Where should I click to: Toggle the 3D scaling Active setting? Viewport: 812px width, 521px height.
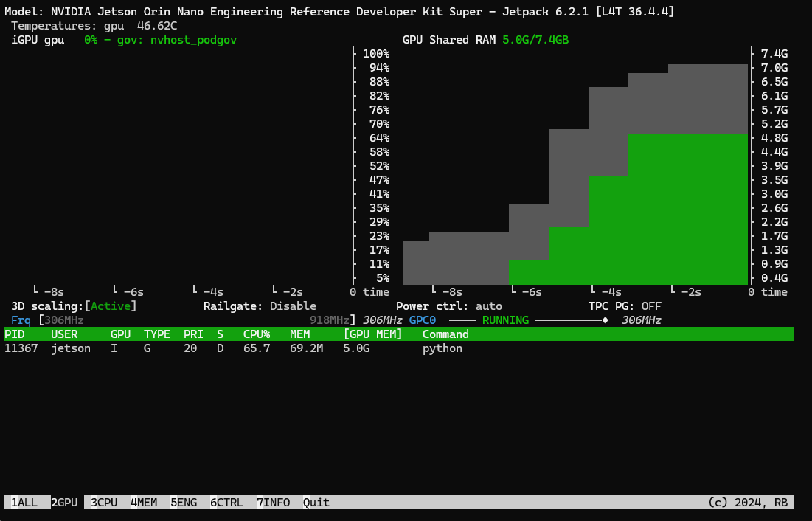(x=113, y=306)
